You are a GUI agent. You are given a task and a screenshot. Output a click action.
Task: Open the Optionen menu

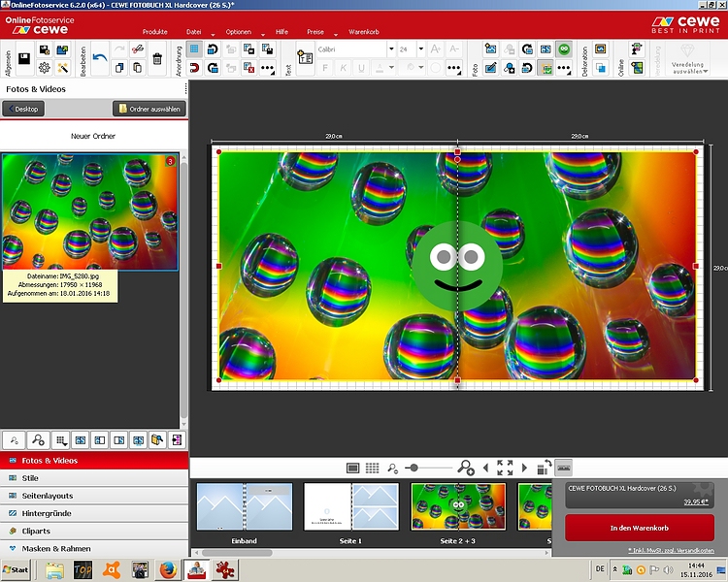[239, 32]
